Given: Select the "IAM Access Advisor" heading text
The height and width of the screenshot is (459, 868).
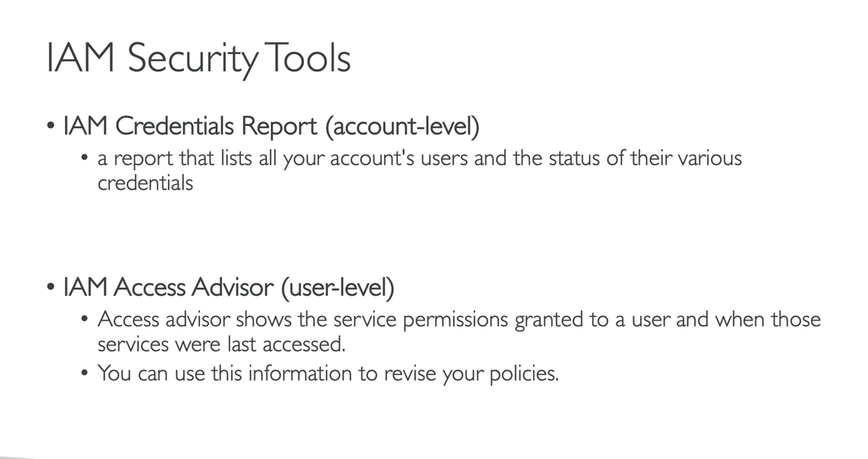Looking at the screenshot, I should tap(168, 288).
